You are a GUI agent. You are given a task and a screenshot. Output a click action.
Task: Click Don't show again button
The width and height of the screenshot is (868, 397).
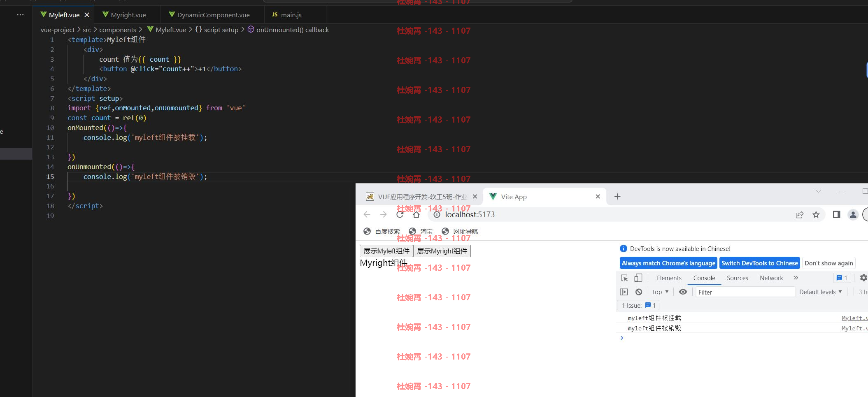pyautogui.click(x=829, y=263)
